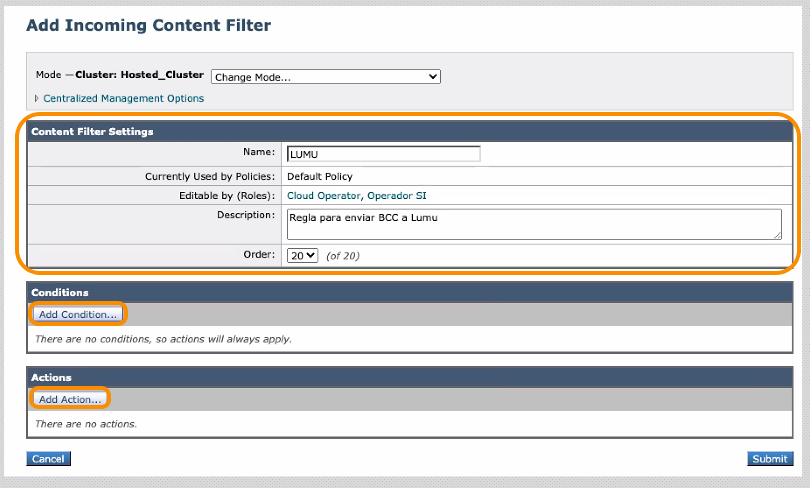Cancel the content filter creation
Screen dimensions: 810x488
[x=48, y=459]
